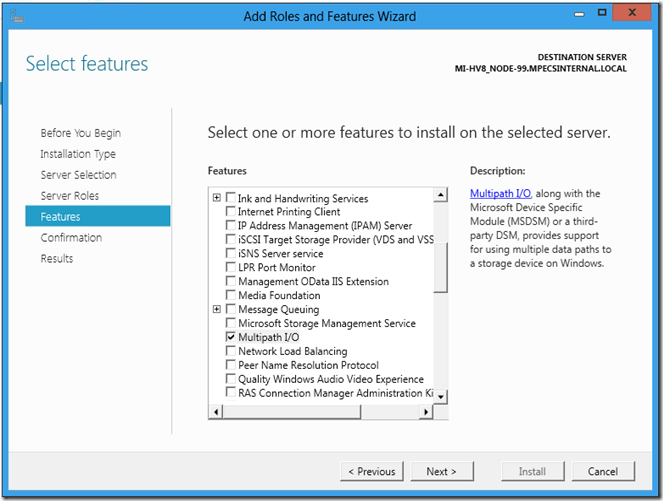Select the iSNS Server service checkbox
The width and height of the screenshot is (663, 501).
pyautogui.click(x=231, y=254)
